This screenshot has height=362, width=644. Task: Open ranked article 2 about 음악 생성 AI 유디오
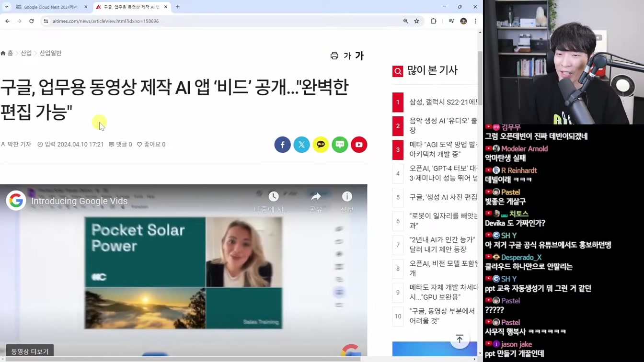tap(443, 125)
